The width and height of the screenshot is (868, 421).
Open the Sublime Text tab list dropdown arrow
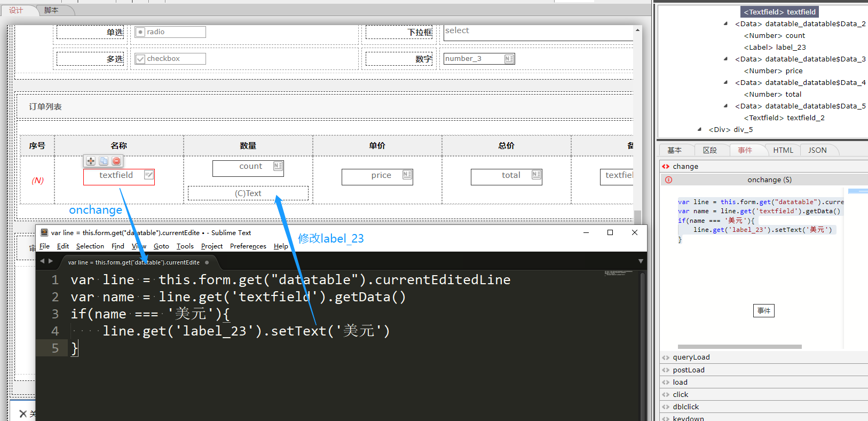pyautogui.click(x=641, y=261)
